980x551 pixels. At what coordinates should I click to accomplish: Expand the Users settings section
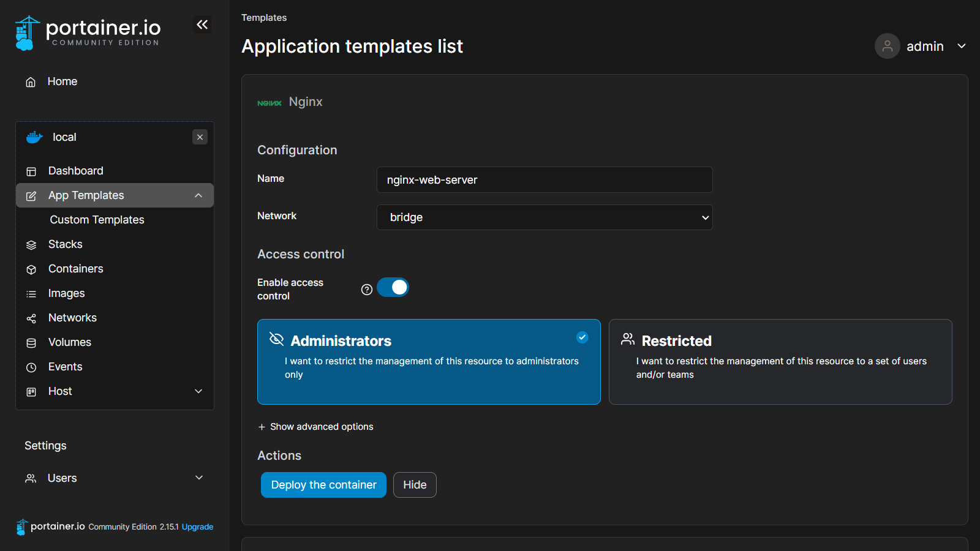tap(198, 478)
